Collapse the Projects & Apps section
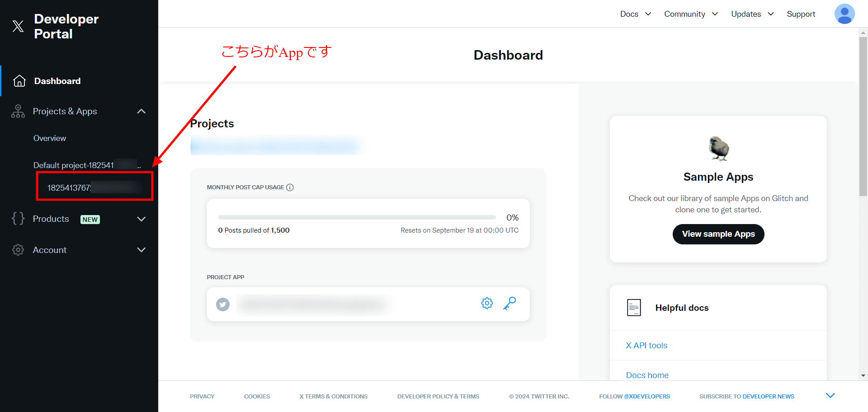Image resolution: width=868 pixels, height=412 pixels. 141,111
